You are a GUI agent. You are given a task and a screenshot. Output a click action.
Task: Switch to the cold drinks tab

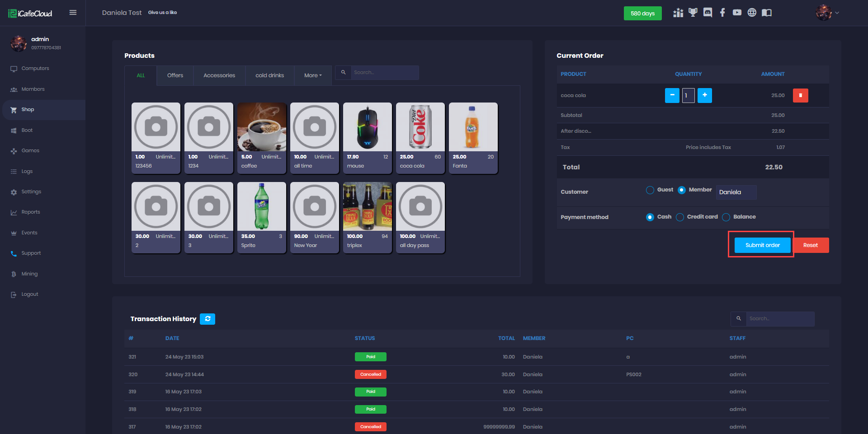(269, 75)
